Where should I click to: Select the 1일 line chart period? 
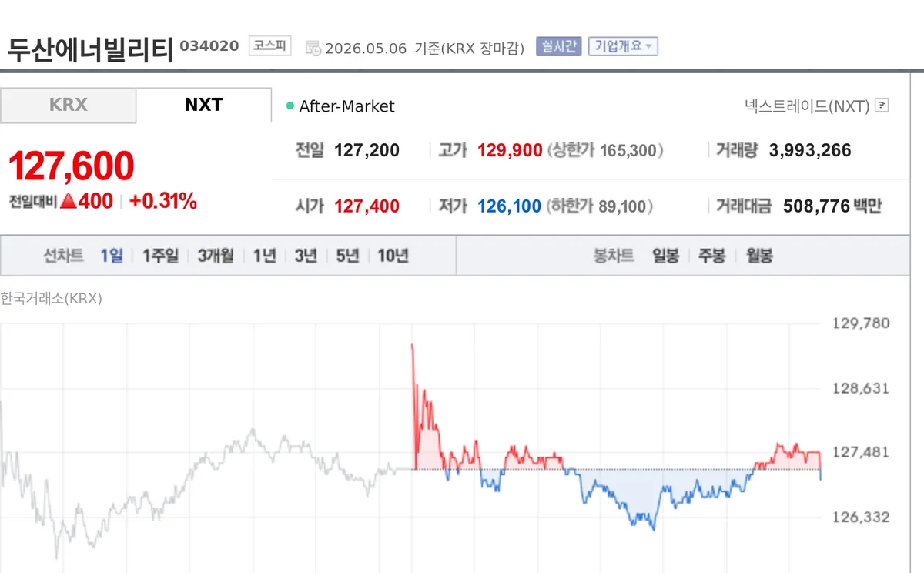pyautogui.click(x=112, y=256)
